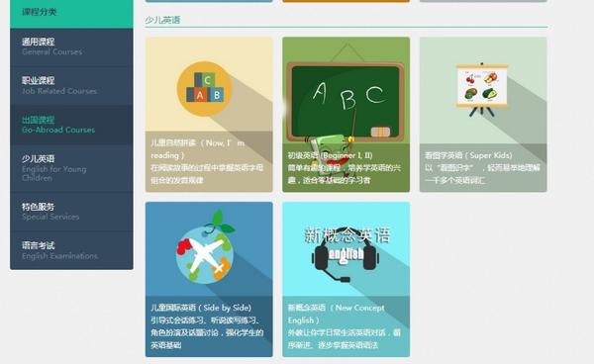Image resolution: width=594 pixels, height=364 pixels.
Task: Open the New Concept English course description
Action: 344,338
